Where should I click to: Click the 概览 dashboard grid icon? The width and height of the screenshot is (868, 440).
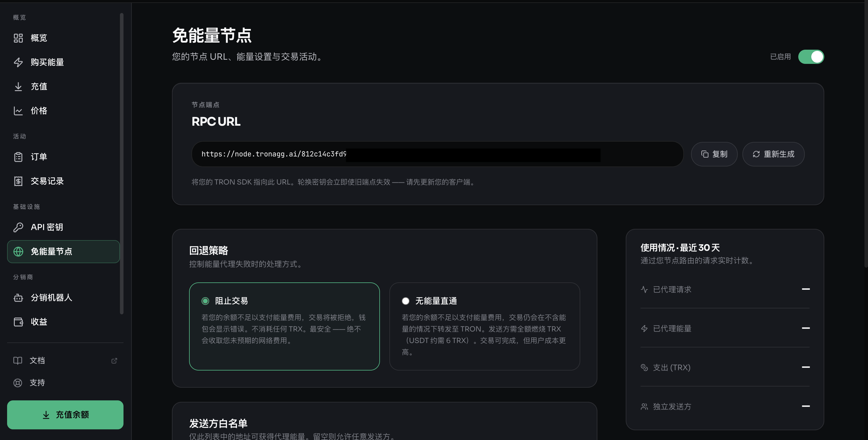[18, 38]
